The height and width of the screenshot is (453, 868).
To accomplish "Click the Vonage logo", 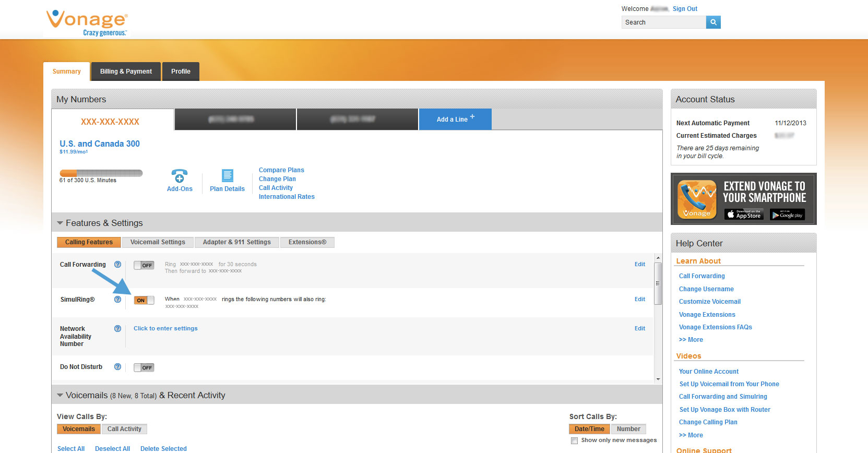I will tap(87, 22).
